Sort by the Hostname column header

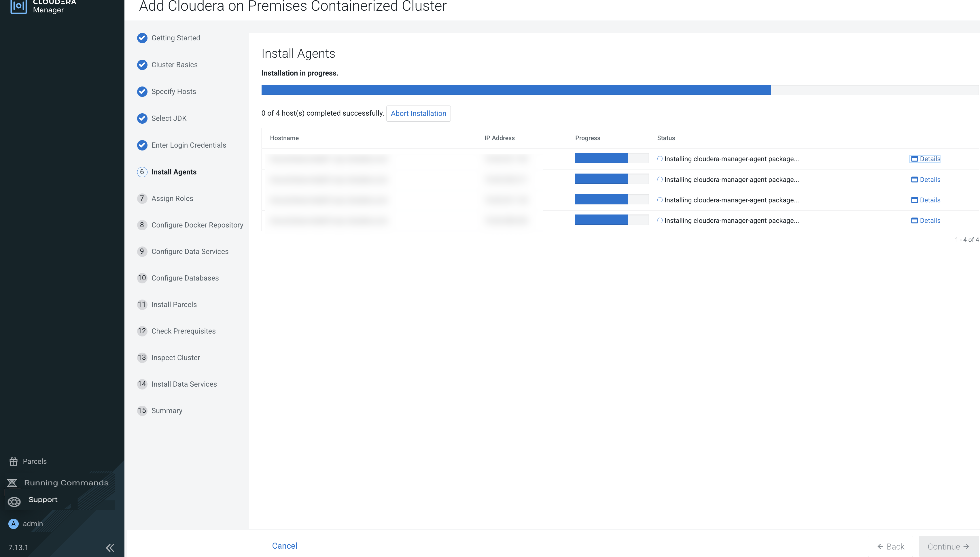coord(284,138)
